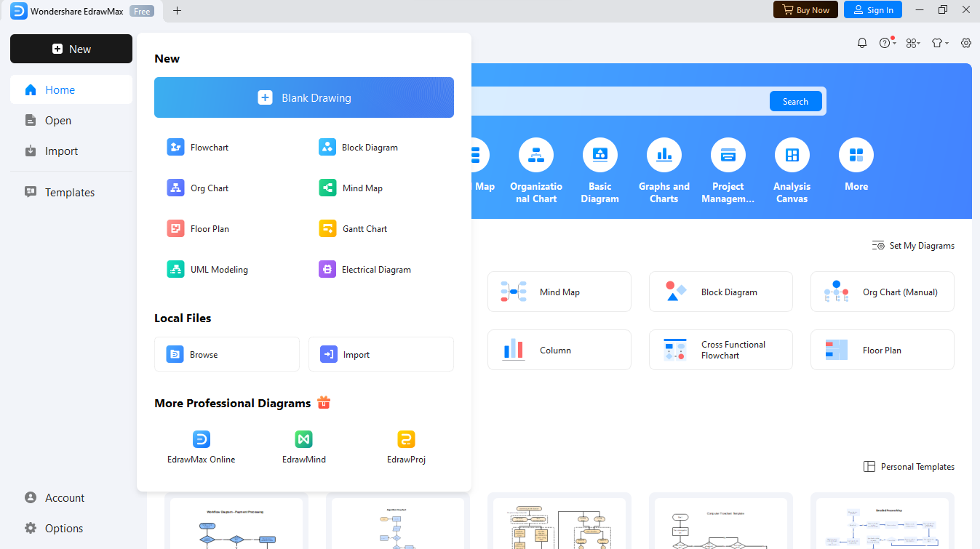The width and height of the screenshot is (980, 549).
Task: Open EdrawMax Online
Action: point(202,447)
